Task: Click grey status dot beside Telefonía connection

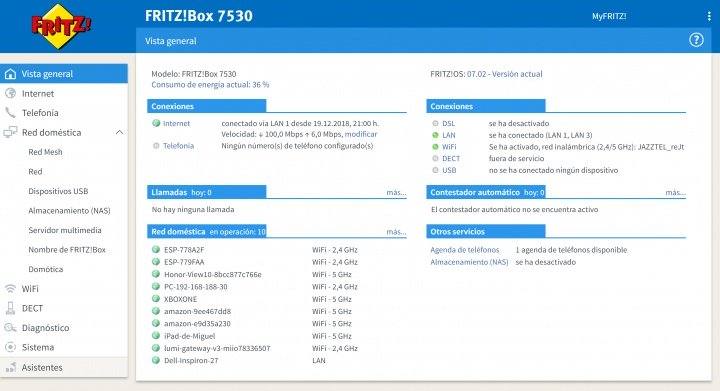Action: (156, 145)
